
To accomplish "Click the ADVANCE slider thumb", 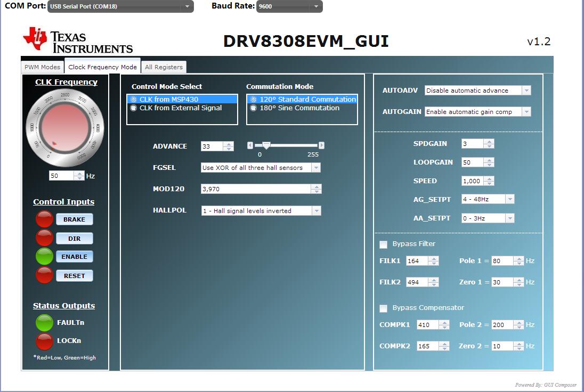I will tap(266, 145).
